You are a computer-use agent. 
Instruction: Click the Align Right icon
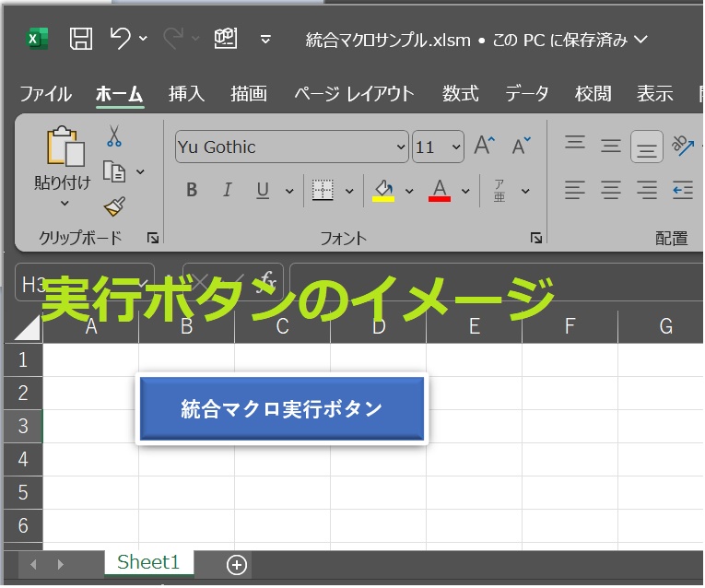647,190
